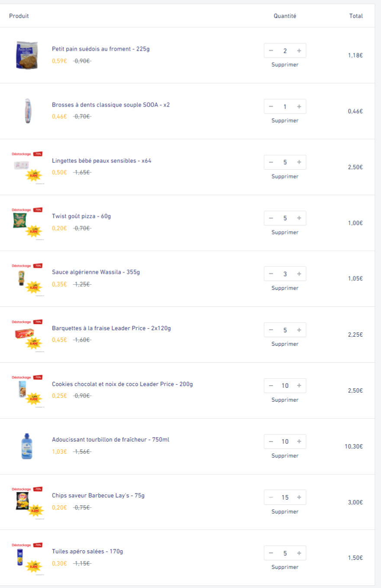Increase Chips saveur Barbecue Lay's quantity
This screenshot has width=381, height=588.
click(x=299, y=497)
